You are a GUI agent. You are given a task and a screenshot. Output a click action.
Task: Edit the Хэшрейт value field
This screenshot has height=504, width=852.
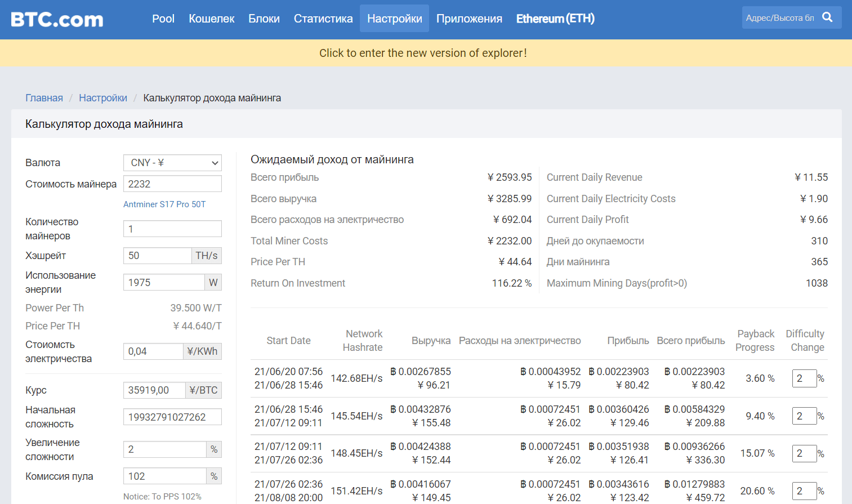(157, 256)
